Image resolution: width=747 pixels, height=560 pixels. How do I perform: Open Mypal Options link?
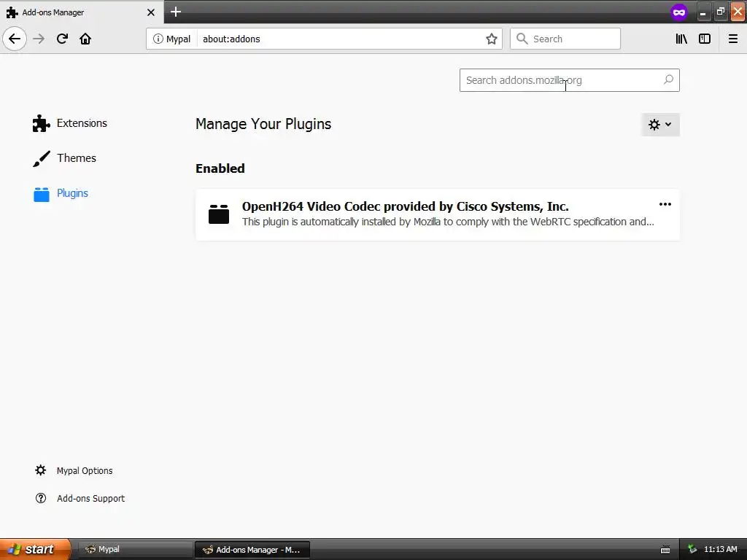tap(85, 470)
